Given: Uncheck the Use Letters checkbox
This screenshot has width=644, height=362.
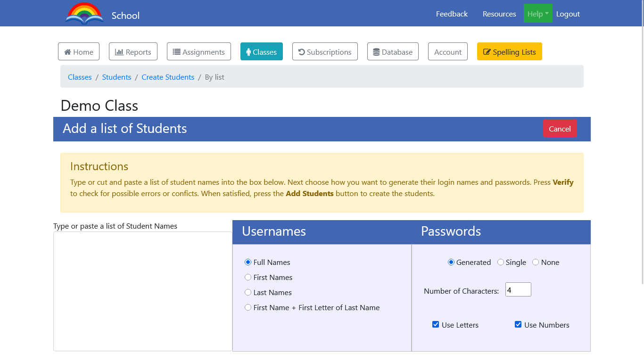Looking at the screenshot, I should (x=436, y=324).
